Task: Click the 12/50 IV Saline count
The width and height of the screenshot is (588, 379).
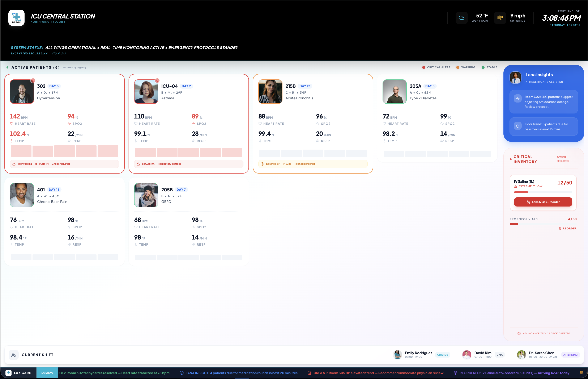Action: (565, 183)
